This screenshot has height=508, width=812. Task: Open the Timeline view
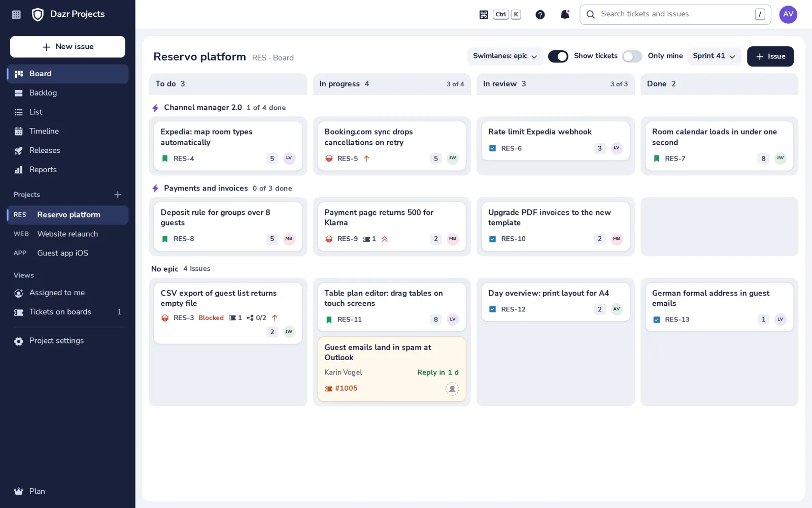[x=67, y=131]
